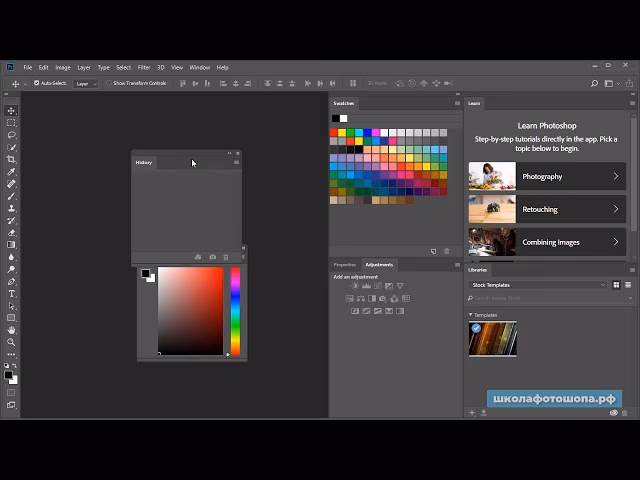Image resolution: width=640 pixels, height=480 pixels.
Task: Click the add content plus in Libraries
Action: click(x=472, y=413)
